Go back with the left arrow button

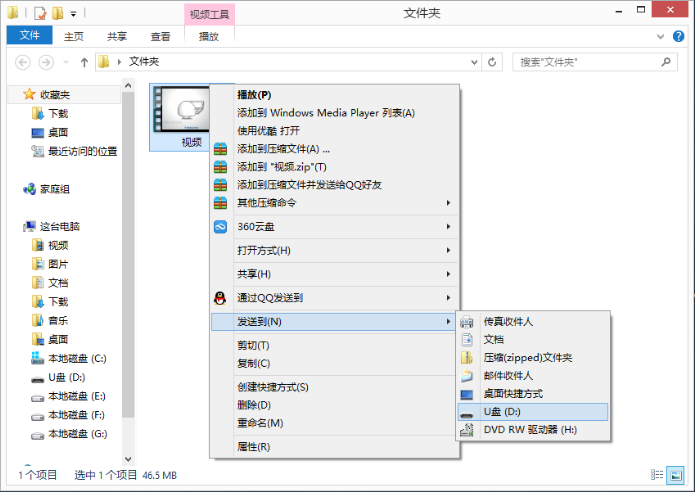(23, 62)
